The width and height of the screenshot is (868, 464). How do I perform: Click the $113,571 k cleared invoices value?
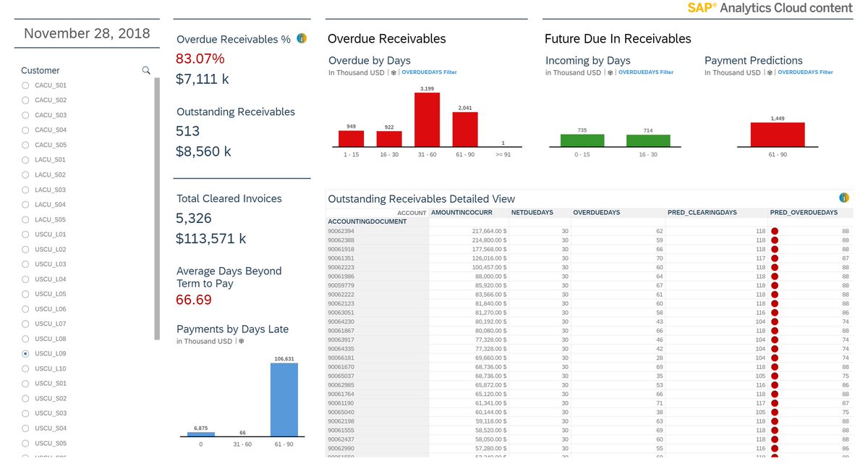[x=211, y=238]
